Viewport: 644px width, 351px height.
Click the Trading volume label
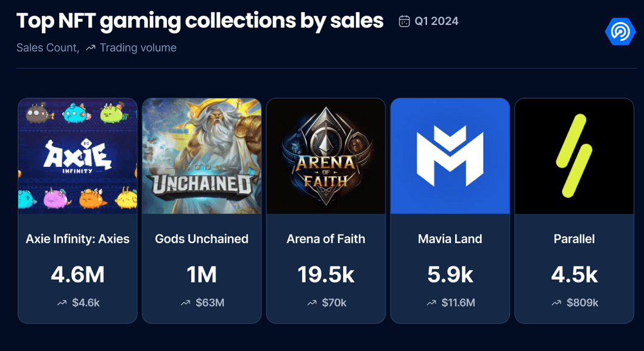click(x=138, y=48)
